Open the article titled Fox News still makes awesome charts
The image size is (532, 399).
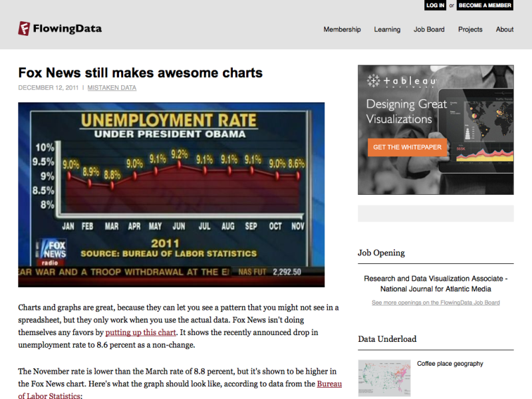(140, 73)
